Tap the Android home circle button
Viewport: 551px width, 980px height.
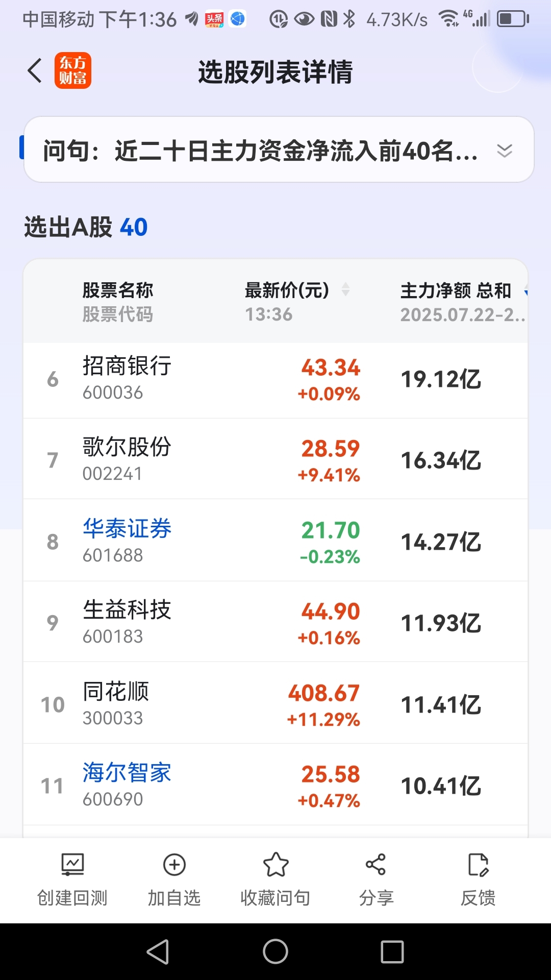pos(275,951)
